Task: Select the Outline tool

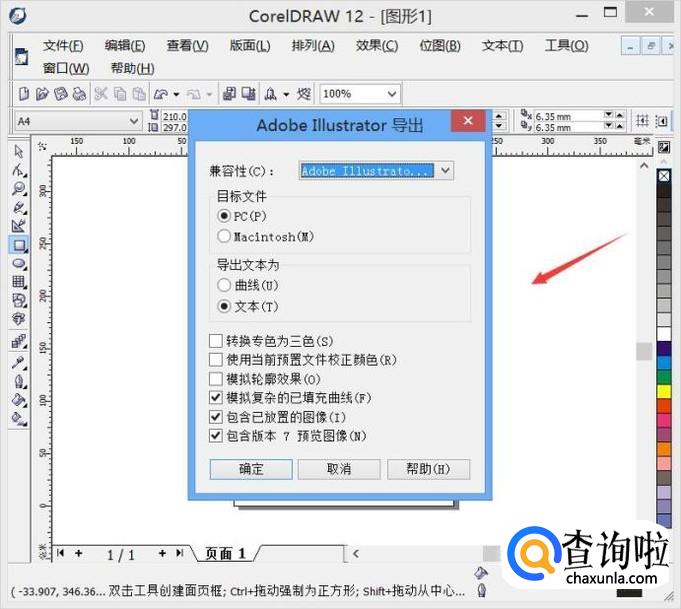Action: pyautogui.click(x=19, y=381)
